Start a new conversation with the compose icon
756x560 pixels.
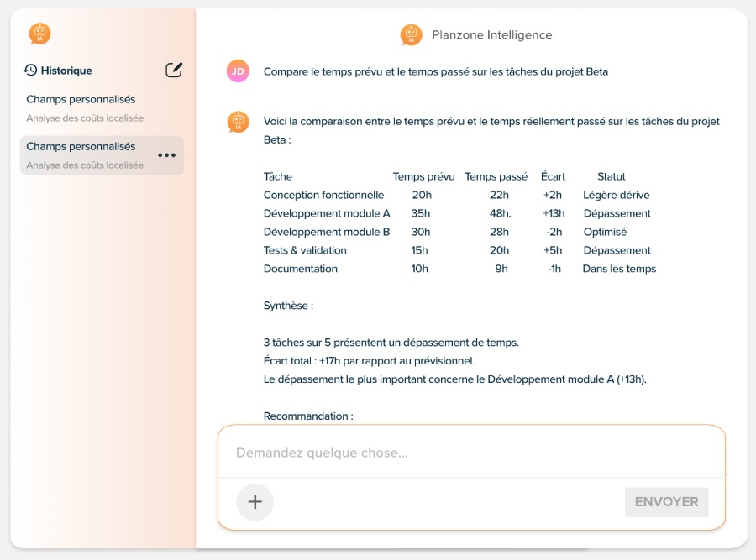click(173, 71)
